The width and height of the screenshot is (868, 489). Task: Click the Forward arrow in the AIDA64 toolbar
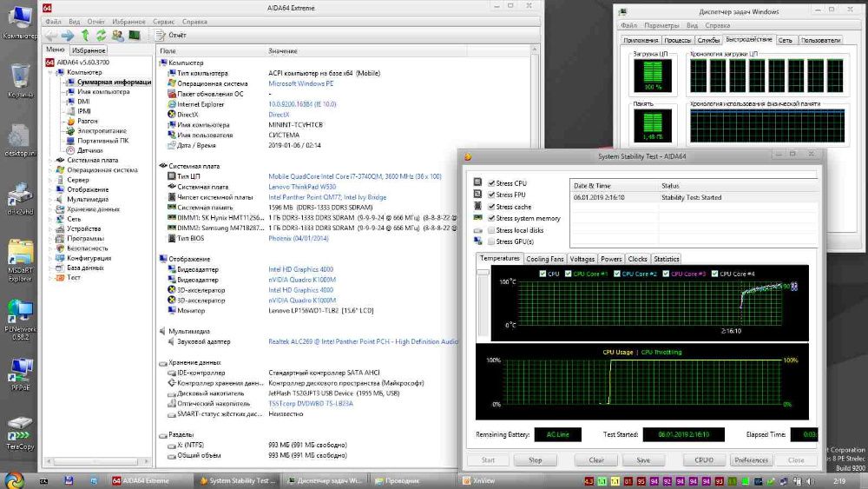pos(67,36)
